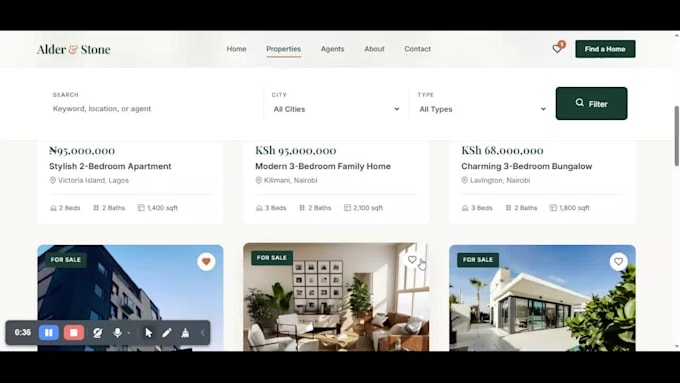Click the scrollbar down arrow

[677, 347]
